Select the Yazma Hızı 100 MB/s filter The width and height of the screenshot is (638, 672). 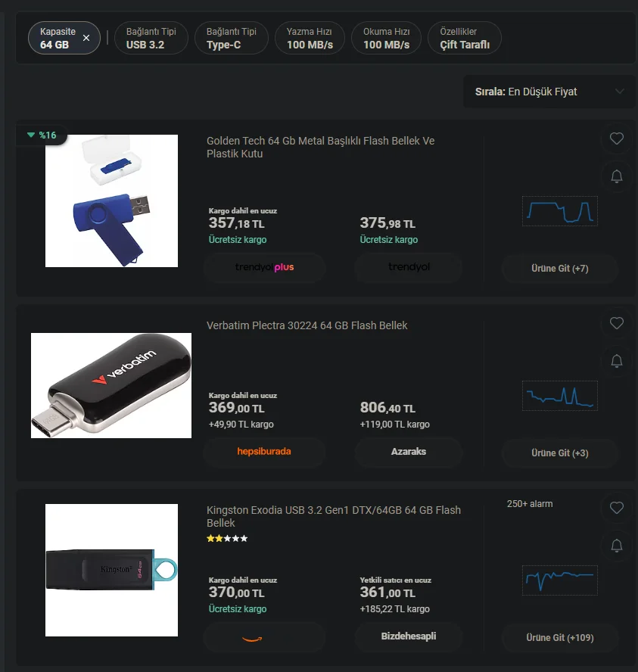click(x=310, y=38)
